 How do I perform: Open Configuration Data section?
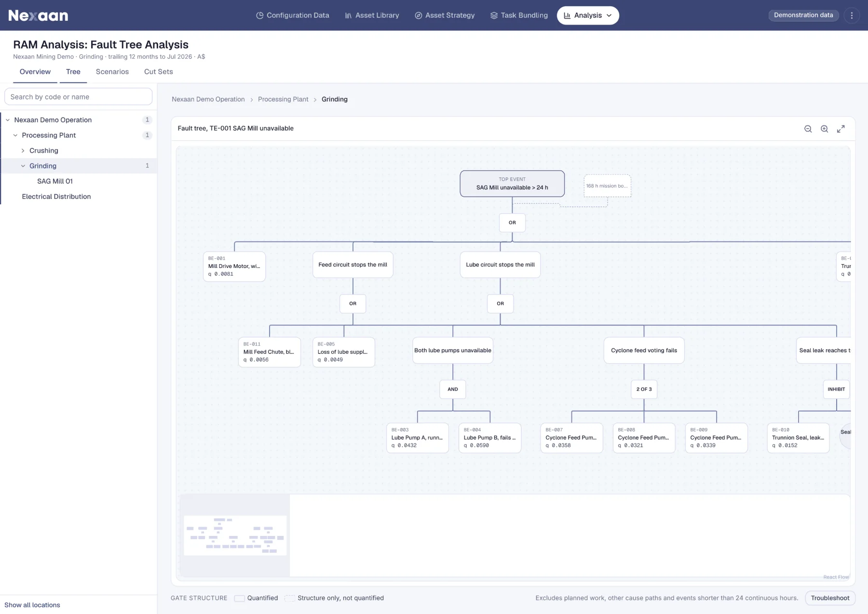(x=292, y=15)
